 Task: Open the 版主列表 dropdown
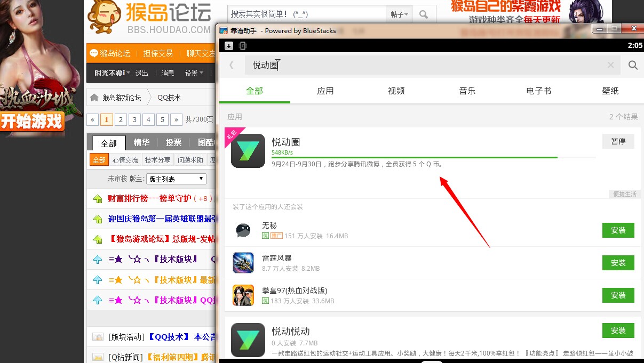(176, 179)
